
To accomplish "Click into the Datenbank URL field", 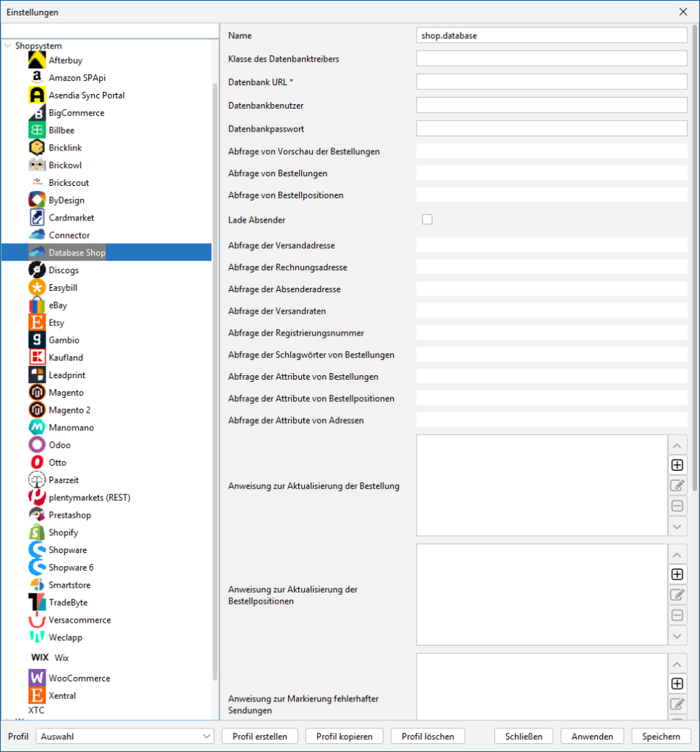I will tap(552, 82).
